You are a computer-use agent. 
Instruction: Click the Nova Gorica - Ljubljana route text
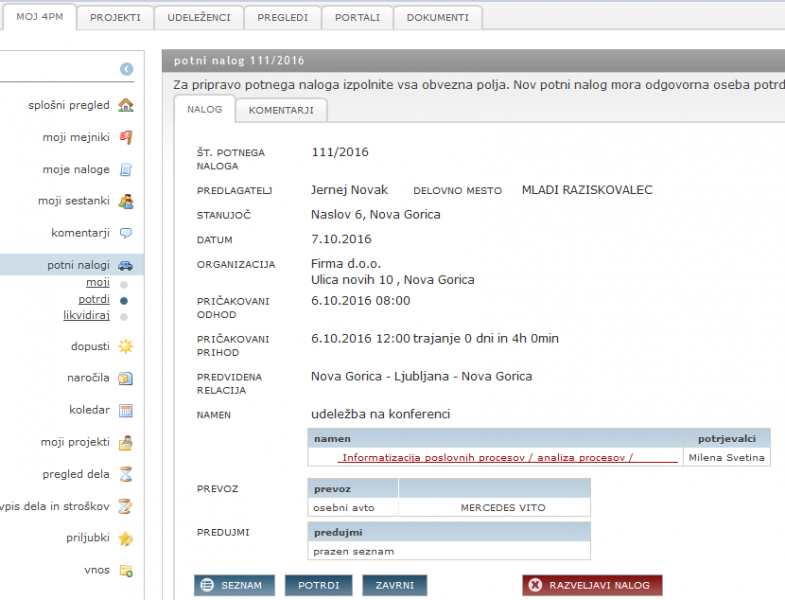[x=422, y=376]
